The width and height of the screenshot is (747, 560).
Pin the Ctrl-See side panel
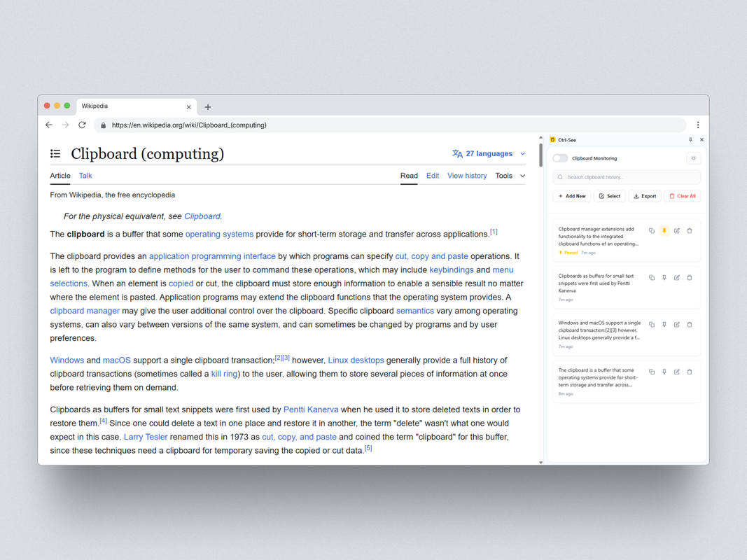click(690, 139)
